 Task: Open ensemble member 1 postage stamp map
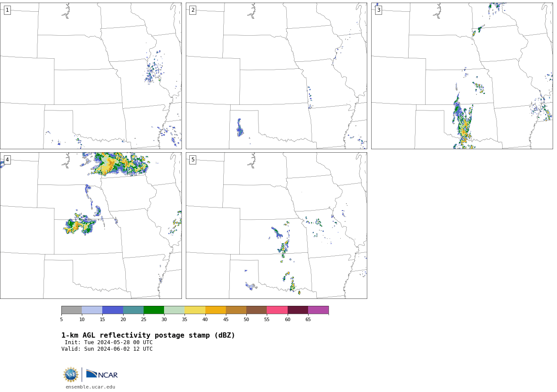(91, 76)
